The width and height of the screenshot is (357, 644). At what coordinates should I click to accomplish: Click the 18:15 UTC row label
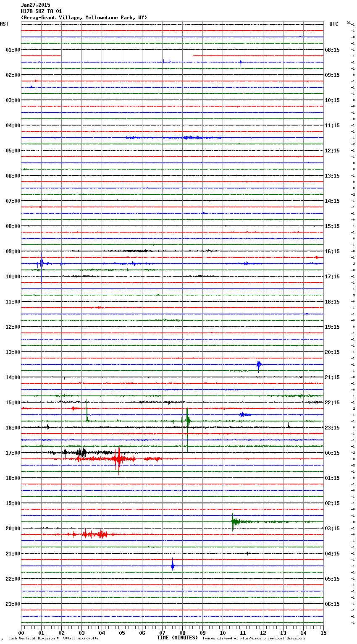(332, 302)
